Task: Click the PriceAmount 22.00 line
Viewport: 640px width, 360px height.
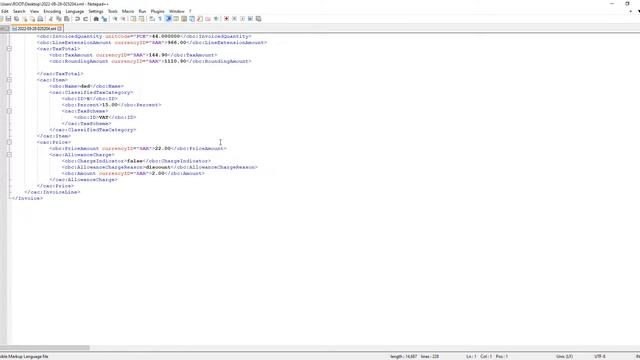Action: click(138, 149)
